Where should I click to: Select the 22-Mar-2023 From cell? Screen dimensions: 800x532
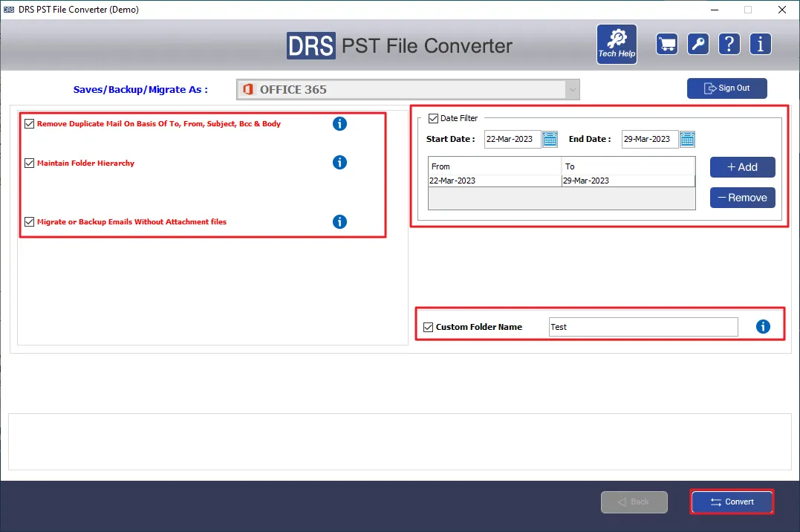495,181
